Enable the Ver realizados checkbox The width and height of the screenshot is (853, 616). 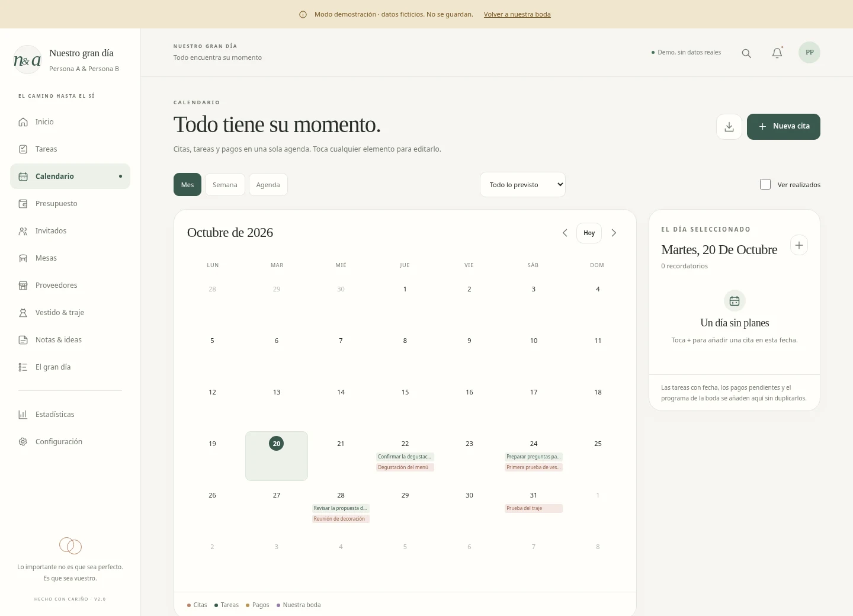click(765, 184)
